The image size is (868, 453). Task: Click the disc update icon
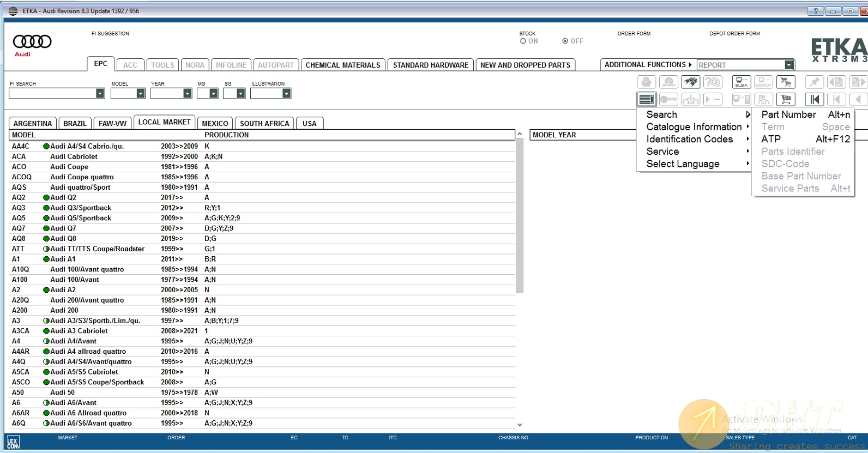(x=668, y=82)
